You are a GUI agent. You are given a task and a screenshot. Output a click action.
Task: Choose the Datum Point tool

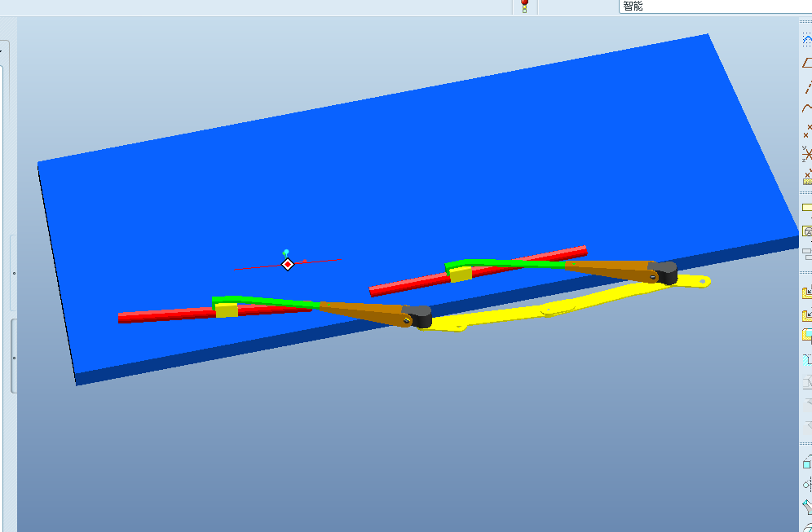(x=807, y=131)
